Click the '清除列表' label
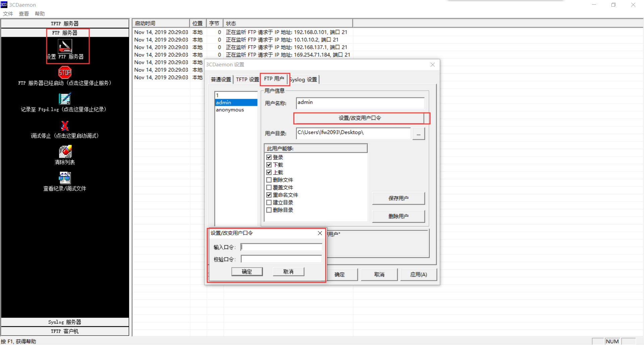 pos(65,162)
